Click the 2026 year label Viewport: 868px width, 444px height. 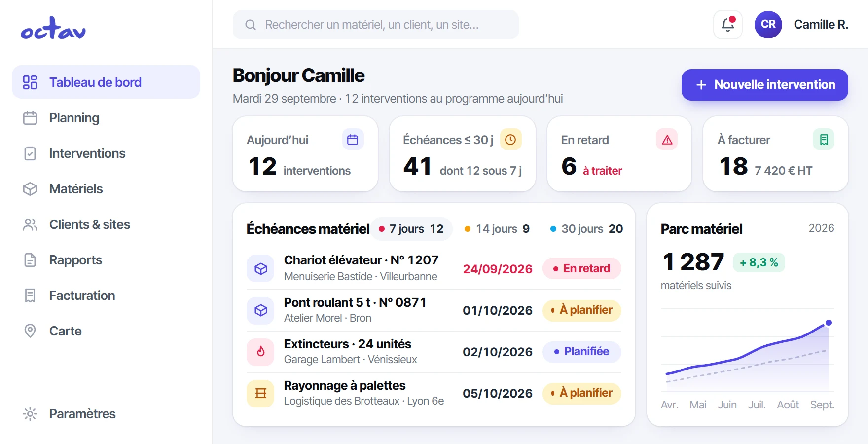pos(822,228)
